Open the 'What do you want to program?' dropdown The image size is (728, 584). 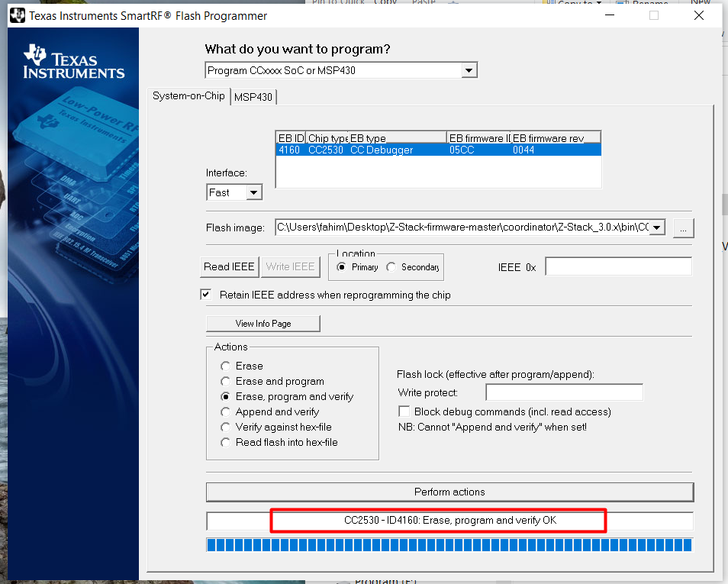[341, 70]
